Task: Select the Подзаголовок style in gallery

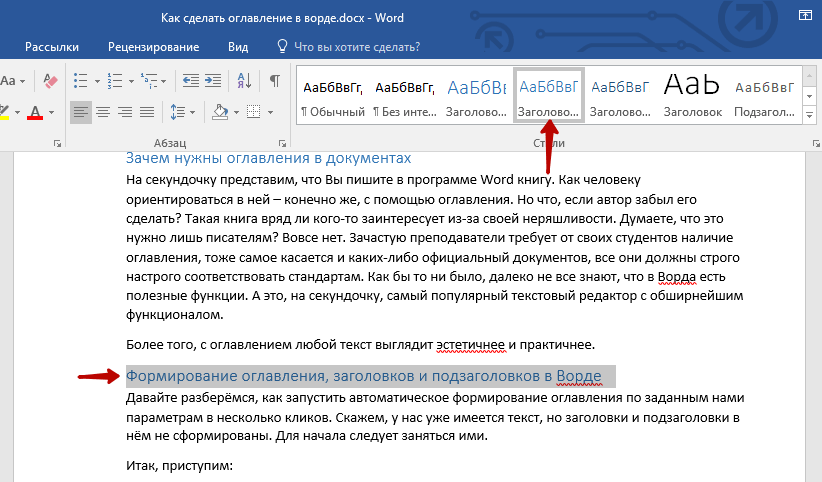Action: click(x=765, y=95)
